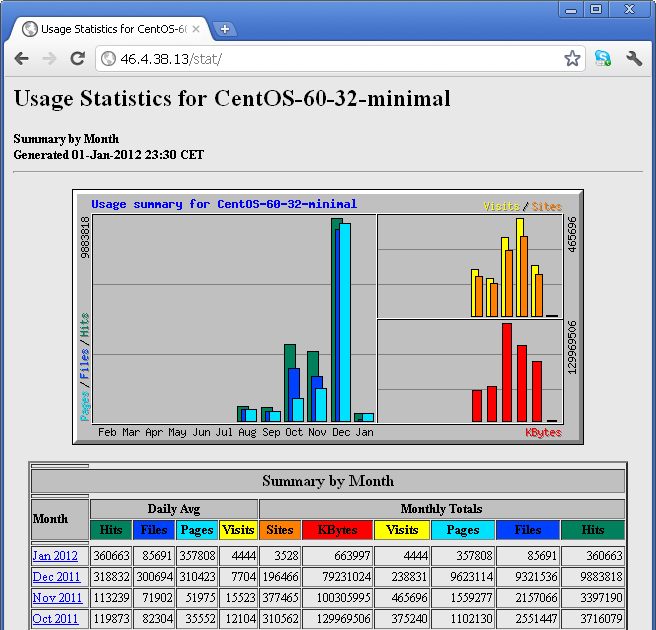Click the usage summary chart image
The height and width of the screenshot is (630, 656).
pyautogui.click(x=328, y=317)
